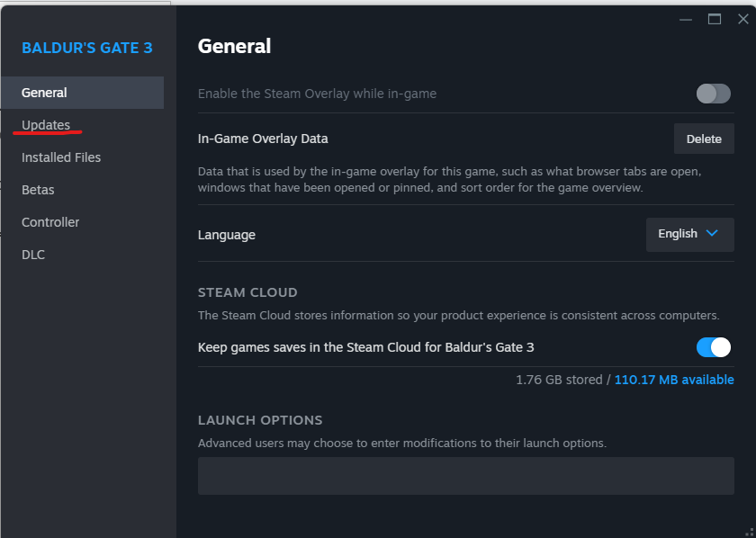This screenshot has width=756, height=538.
Task: Open the English language selector
Action: (689, 234)
